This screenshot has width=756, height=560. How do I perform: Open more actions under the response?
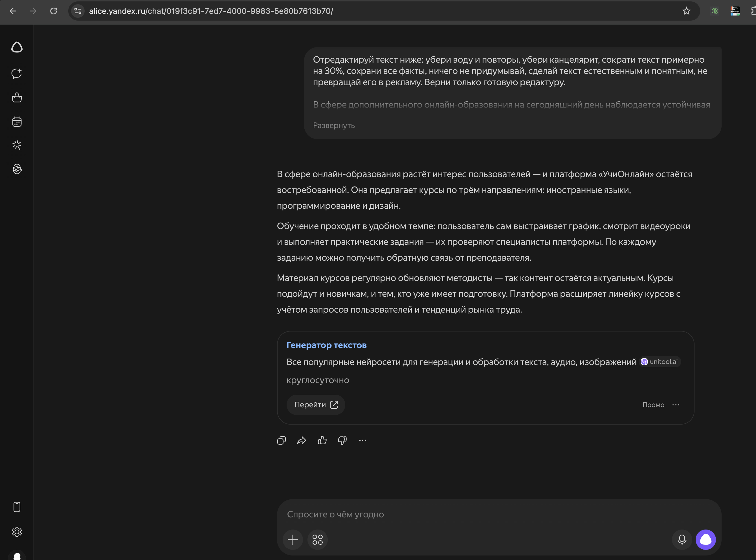click(x=362, y=440)
